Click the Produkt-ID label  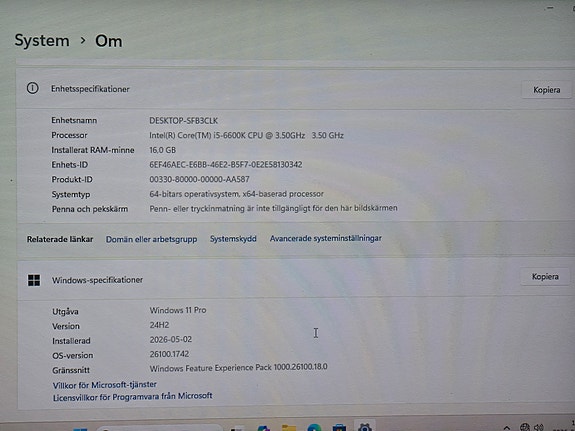[72, 179]
